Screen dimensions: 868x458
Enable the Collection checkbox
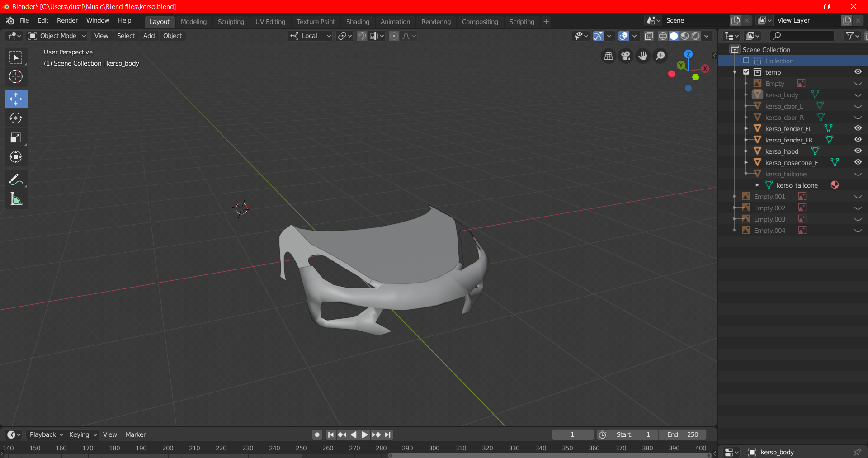[746, 61]
